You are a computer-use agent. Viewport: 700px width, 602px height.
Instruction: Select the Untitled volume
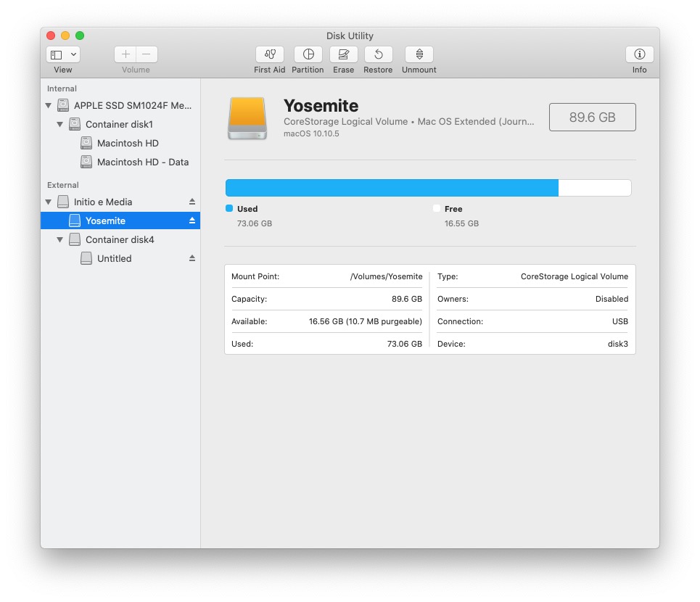coord(120,258)
